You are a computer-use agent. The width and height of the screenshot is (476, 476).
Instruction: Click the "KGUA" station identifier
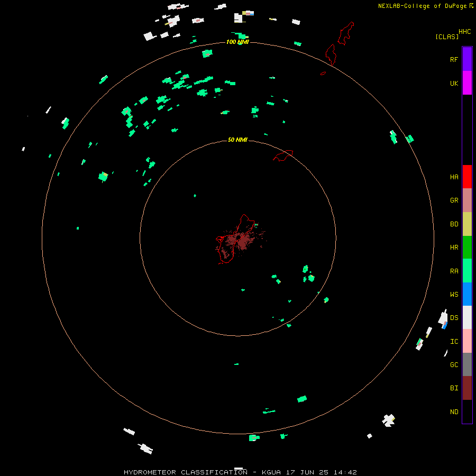pos(271,472)
